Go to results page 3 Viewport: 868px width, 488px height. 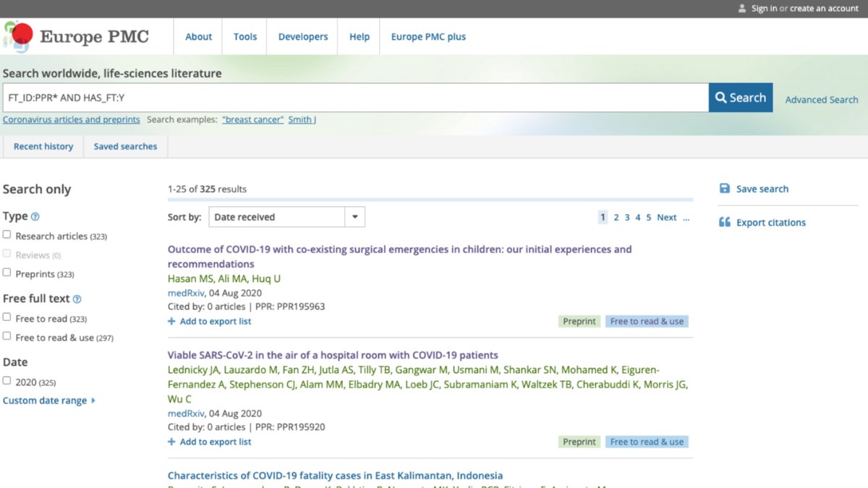(627, 218)
